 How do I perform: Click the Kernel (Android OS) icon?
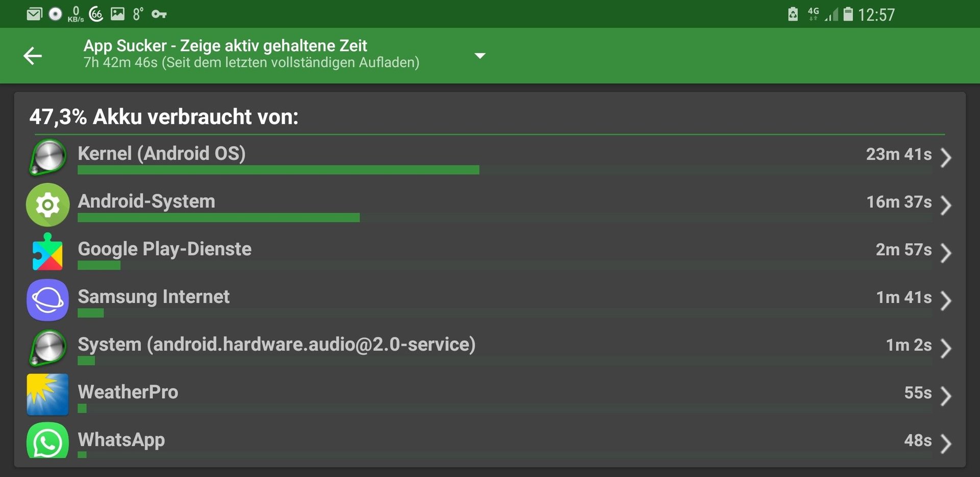[48, 157]
